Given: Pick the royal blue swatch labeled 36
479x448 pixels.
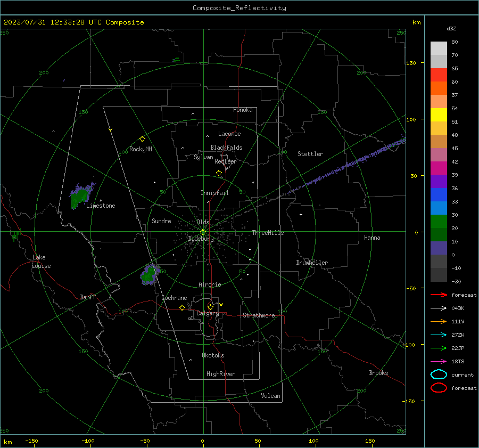Looking at the screenshot, I should click(x=439, y=194).
